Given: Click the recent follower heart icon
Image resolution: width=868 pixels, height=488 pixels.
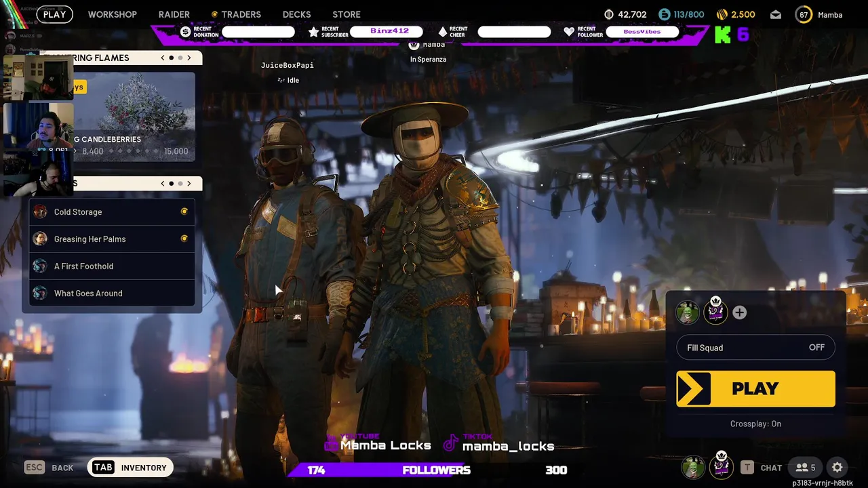Looking at the screenshot, I should 569,32.
